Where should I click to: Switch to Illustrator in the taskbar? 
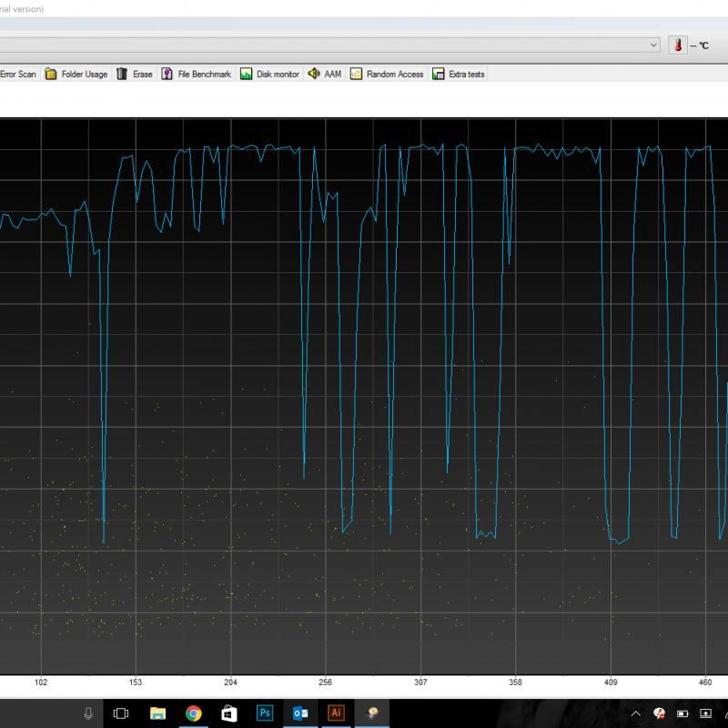click(x=336, y=713)
